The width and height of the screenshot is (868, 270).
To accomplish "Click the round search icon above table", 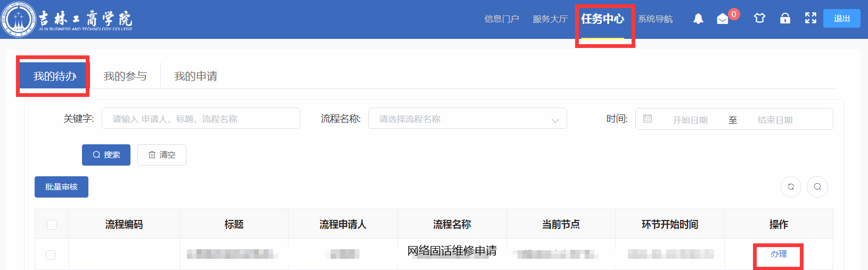I will click(x=817, y=187).
